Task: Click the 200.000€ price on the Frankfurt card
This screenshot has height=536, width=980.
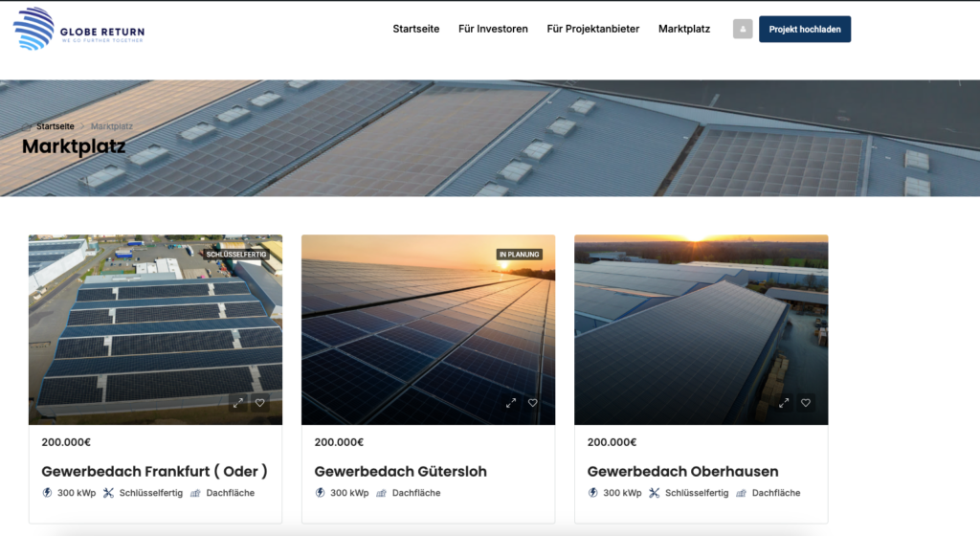Action: [x=66, y=442]
